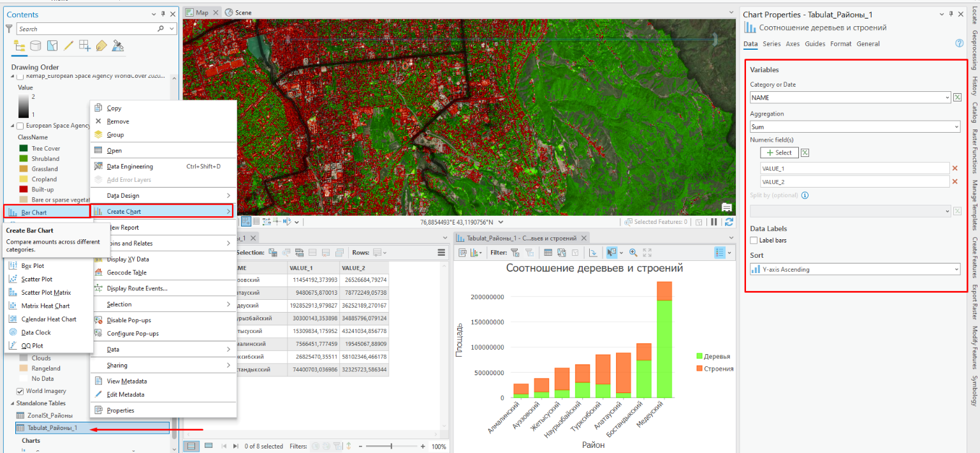Click the Select numeric fields button
Screen dimensions: 980x453
pyautogui.click(x=779, y=152)
